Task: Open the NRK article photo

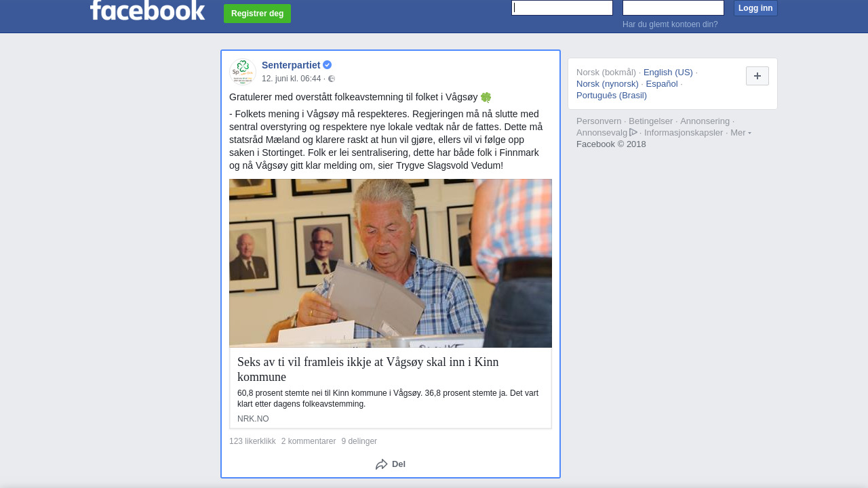Action: (391, 263)
